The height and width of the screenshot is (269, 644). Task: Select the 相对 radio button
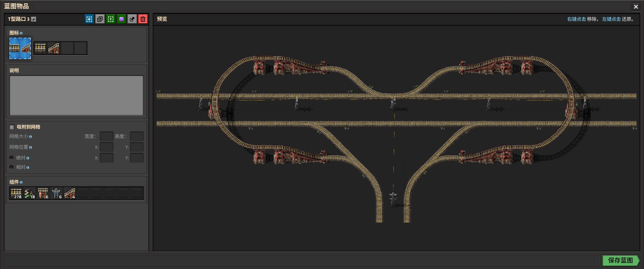(x=12, y=167)
